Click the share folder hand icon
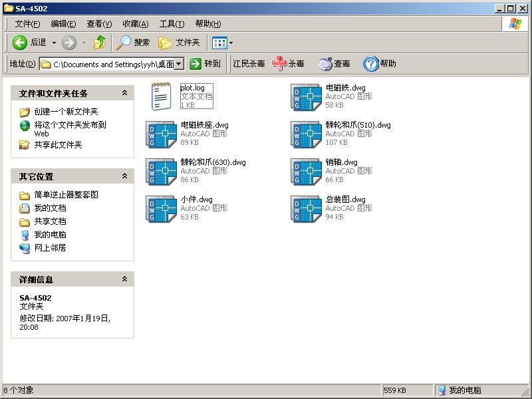This screenshot has height=399, width=532. tap(25, 145)
